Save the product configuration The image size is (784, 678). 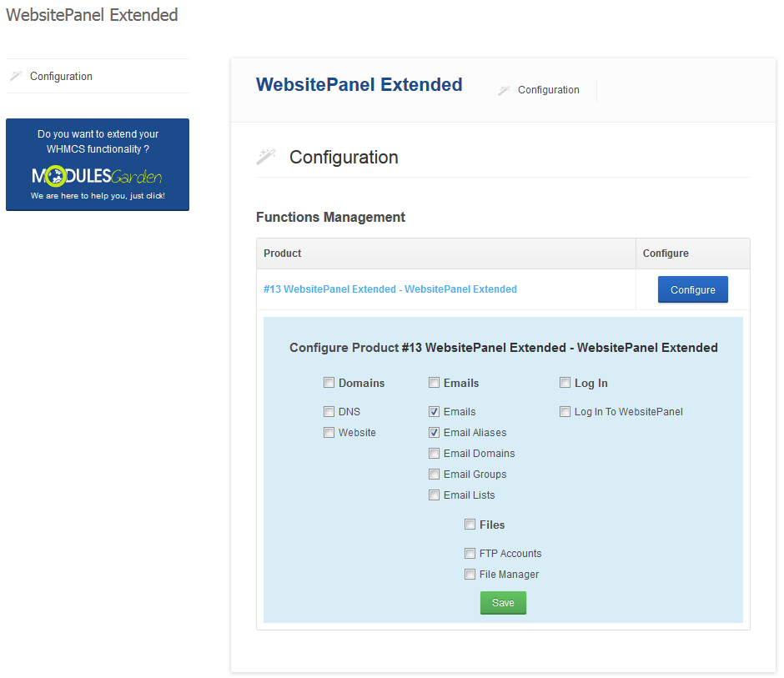point(503,602)
